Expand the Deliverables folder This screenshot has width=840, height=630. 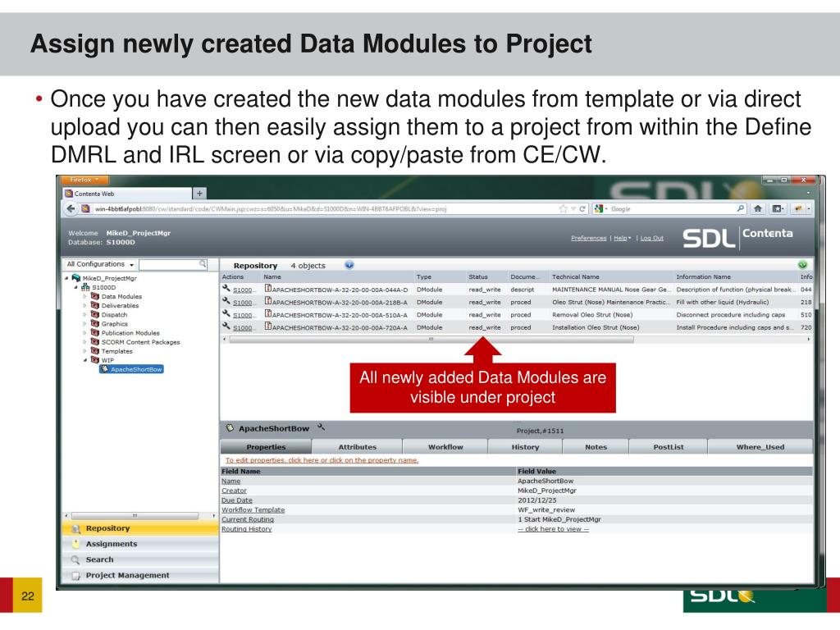tap(84, 305)
